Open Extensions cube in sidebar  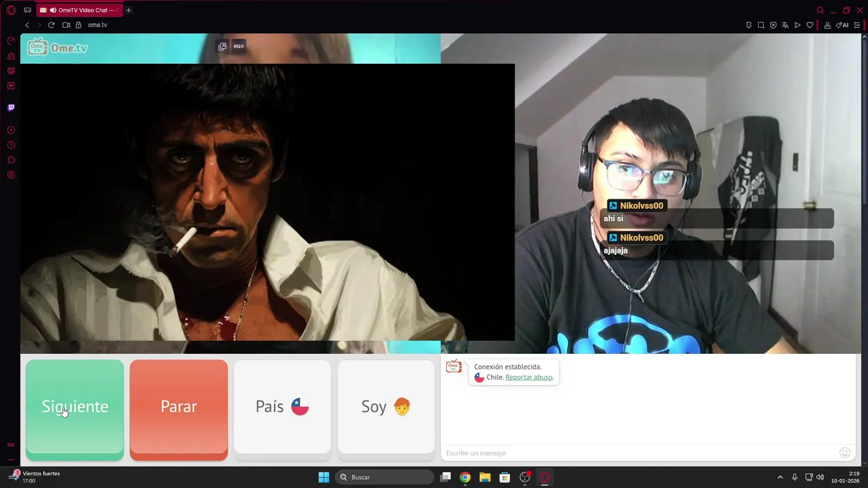(x=11, y=160)
